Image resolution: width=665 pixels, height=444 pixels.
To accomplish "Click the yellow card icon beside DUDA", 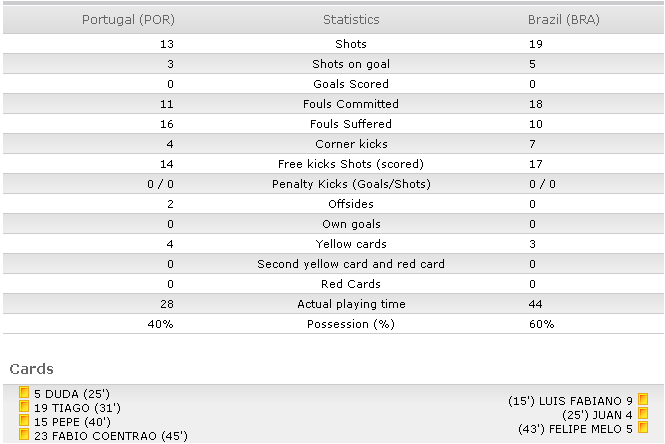I will pos(24,392).
